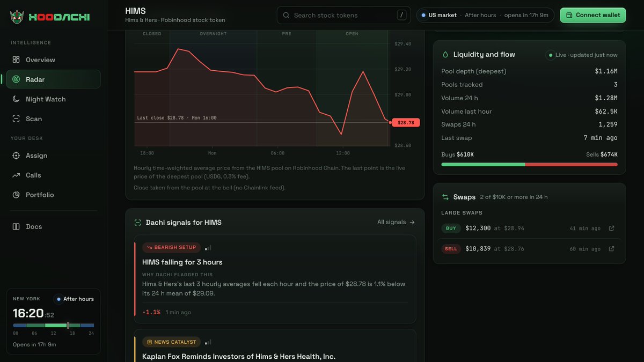Focus the Search stock tokens field
The height and width of the screenshot is (362, 644).
pos(344,15)
